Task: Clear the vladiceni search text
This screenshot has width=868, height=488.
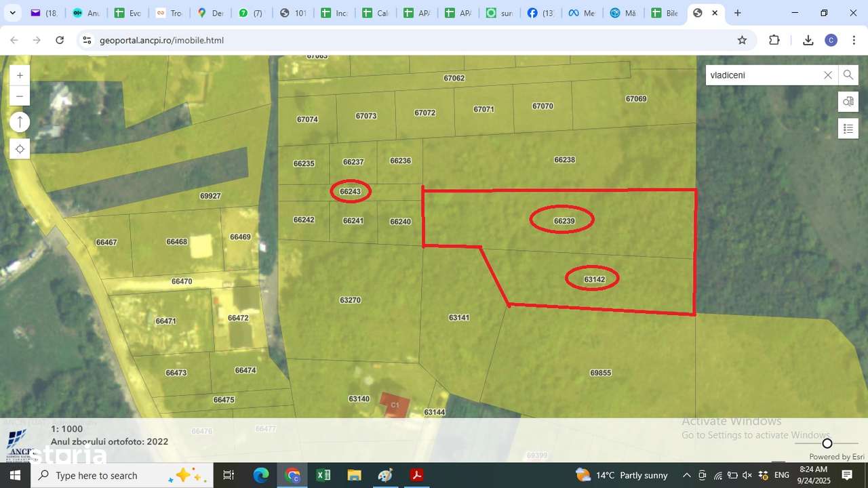Action: click(827, 75)
